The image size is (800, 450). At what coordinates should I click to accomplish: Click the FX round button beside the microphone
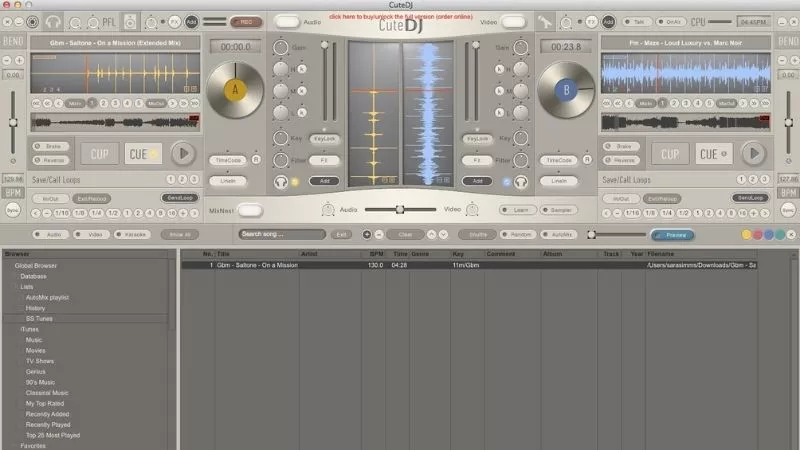(591, 22)
